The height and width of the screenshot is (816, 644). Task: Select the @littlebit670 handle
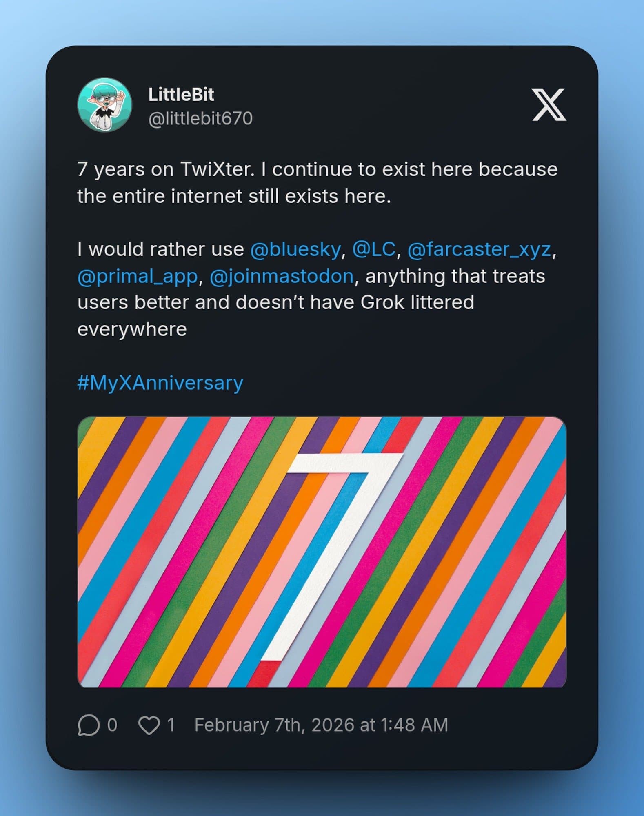(201, 118)
